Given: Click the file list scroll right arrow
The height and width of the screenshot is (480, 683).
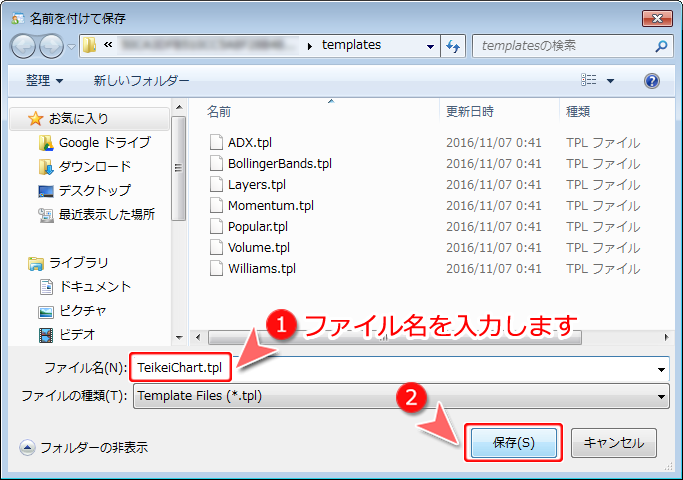Looking at the screenshot, I should (x=666, y=338).
